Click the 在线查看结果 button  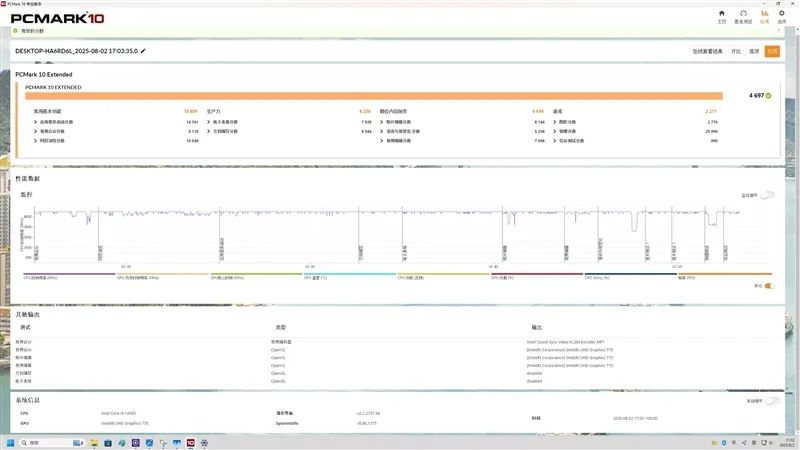pos(707,51)
